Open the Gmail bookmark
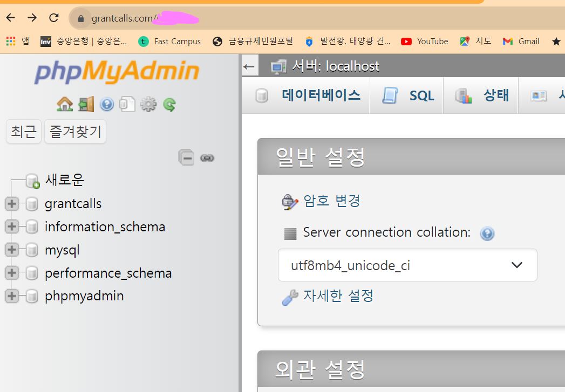 coord(521,42)
